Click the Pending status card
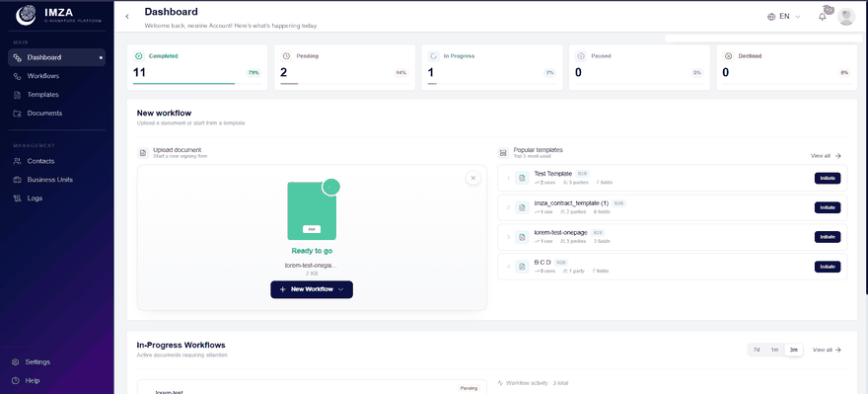This screenshot has width=868, height=394. [345, 67]
